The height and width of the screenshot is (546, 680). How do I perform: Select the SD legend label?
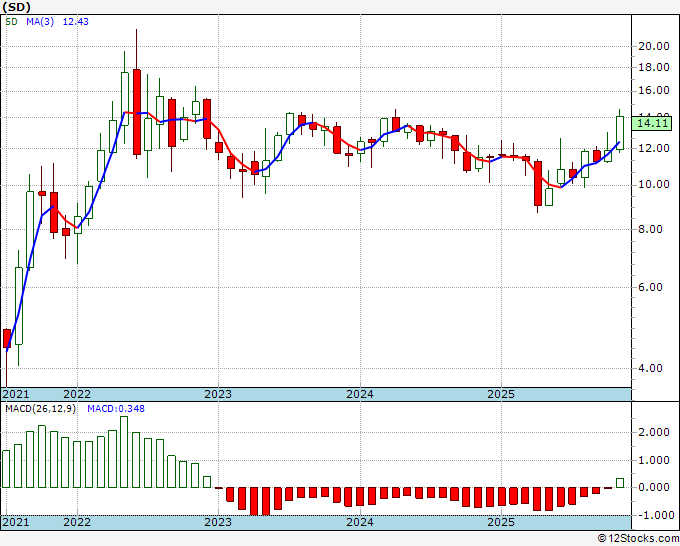(x=12, y=23)
